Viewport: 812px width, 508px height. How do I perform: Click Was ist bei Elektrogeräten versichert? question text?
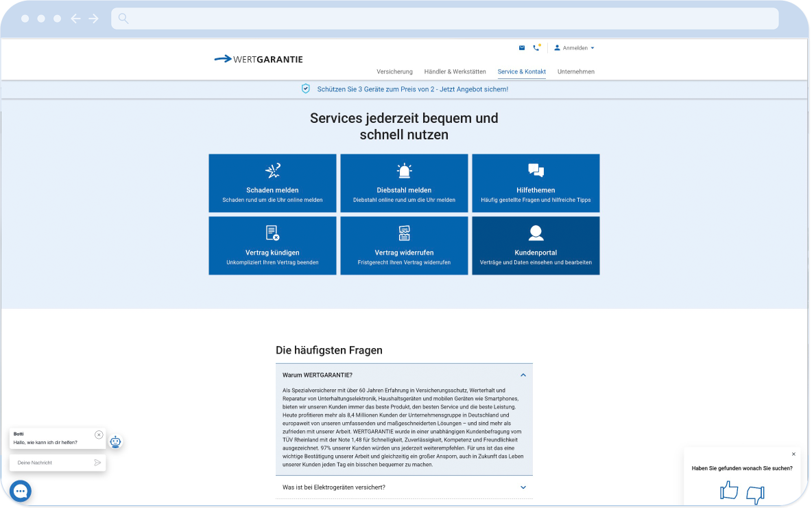[x=333, y=487]
